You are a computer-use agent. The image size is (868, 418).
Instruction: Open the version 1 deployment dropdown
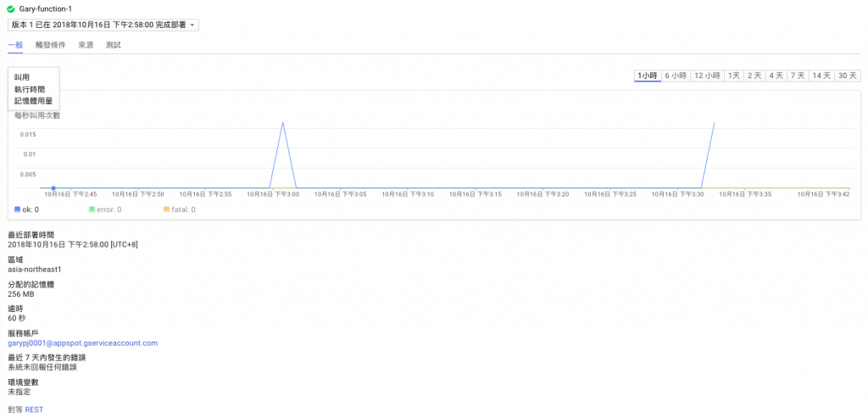point(103,25)
